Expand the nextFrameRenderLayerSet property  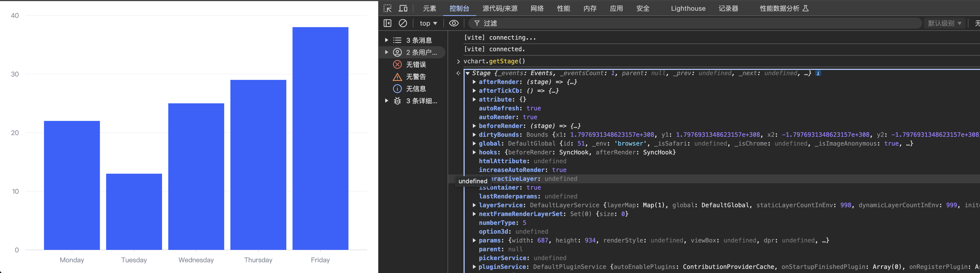pyautogui.click(x=474, y=214)
